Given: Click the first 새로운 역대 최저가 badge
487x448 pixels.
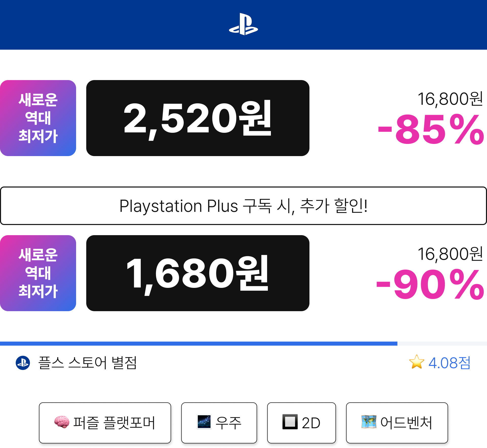Looking at the screenshot, I should (x=38, y=118).
